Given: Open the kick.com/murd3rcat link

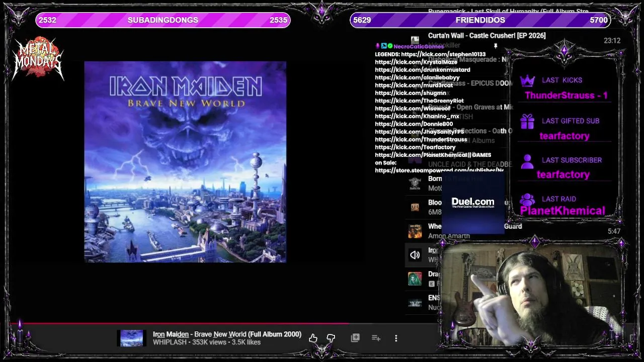Looking at the screenshot, I should click(414, 85).
